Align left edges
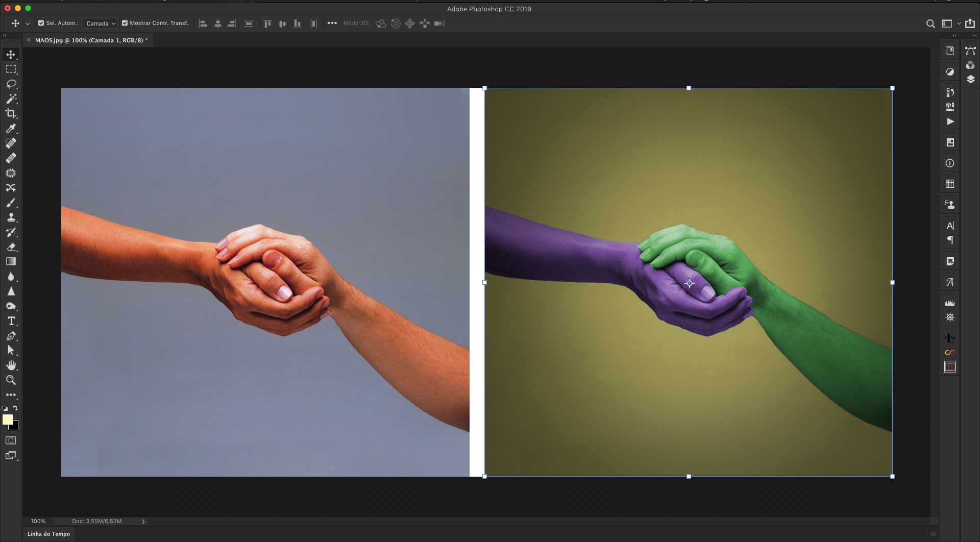Viewport: 980px width, 542px height. [x=203, y=23]
